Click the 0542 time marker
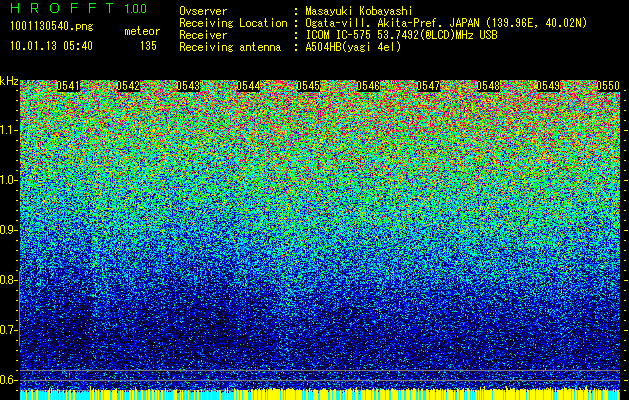Viewport: 629px width, 400px height. pos(128,86)
